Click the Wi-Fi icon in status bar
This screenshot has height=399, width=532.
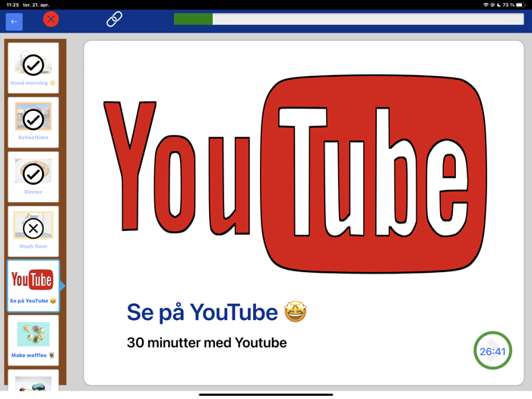pyautogui.click(x=486, y=5)
